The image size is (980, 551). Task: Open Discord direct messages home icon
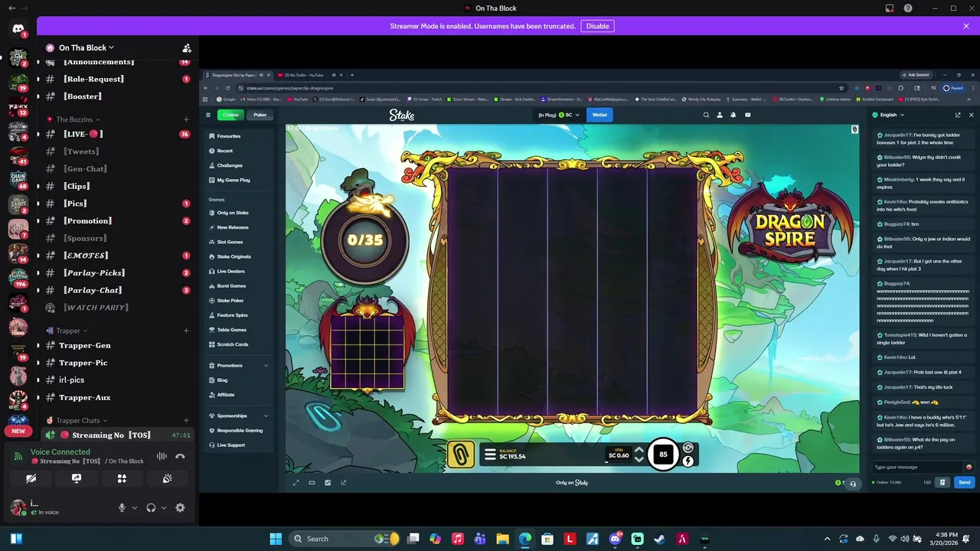pyautogui.click(x=18, y=28)
